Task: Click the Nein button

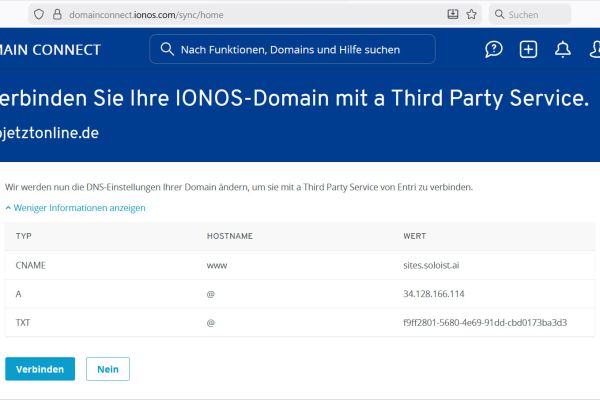Action: [108, 369]
